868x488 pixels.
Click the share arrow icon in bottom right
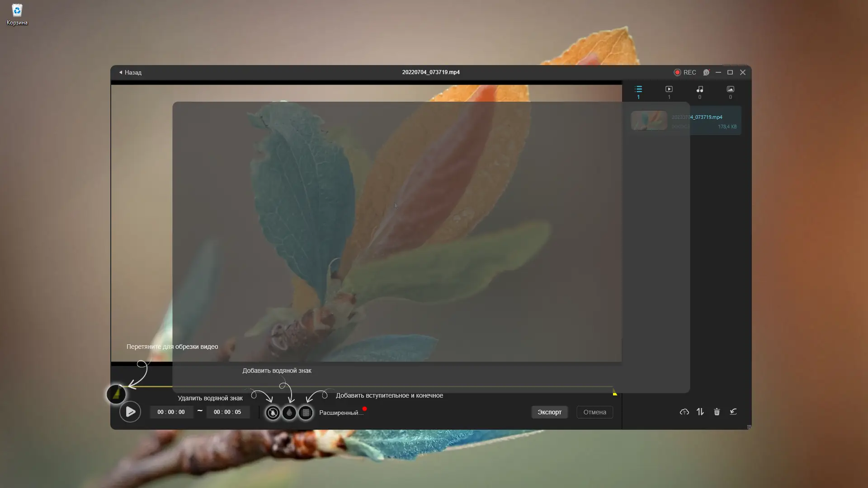[733, 412]
